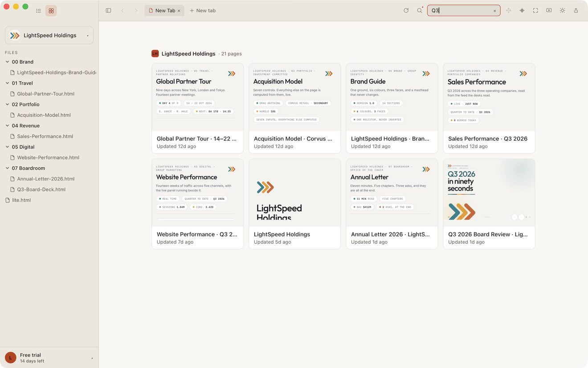Open the Acquisition Model card thumbnail
This screenshot has height=368, width=588.
pyautogui.click(x=294, y=97)
